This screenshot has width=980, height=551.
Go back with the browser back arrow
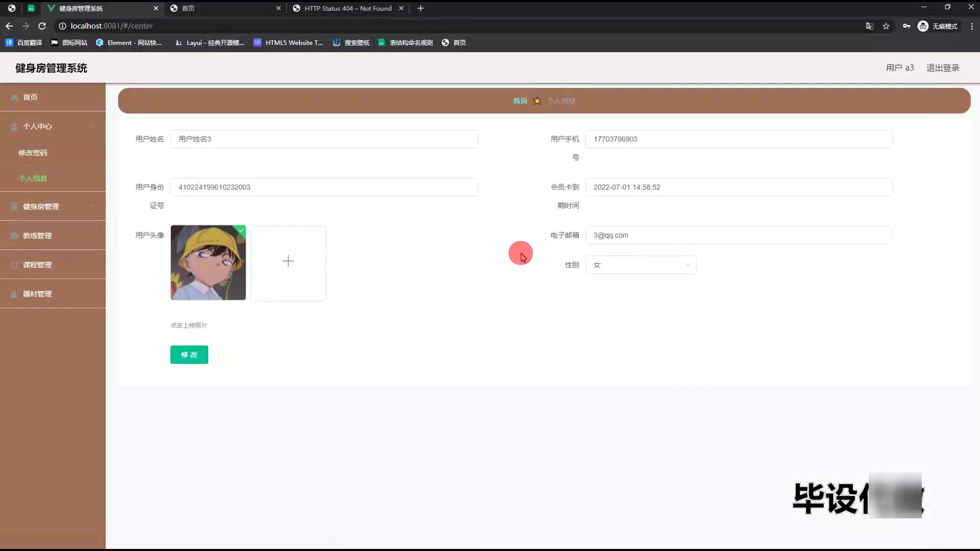click(x=9, y=26)
